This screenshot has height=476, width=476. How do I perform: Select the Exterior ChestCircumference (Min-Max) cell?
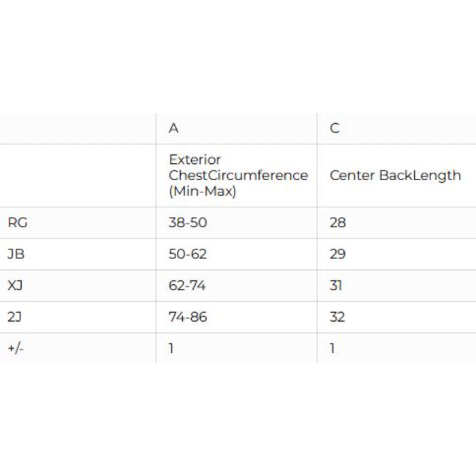(x=237, y=175)
